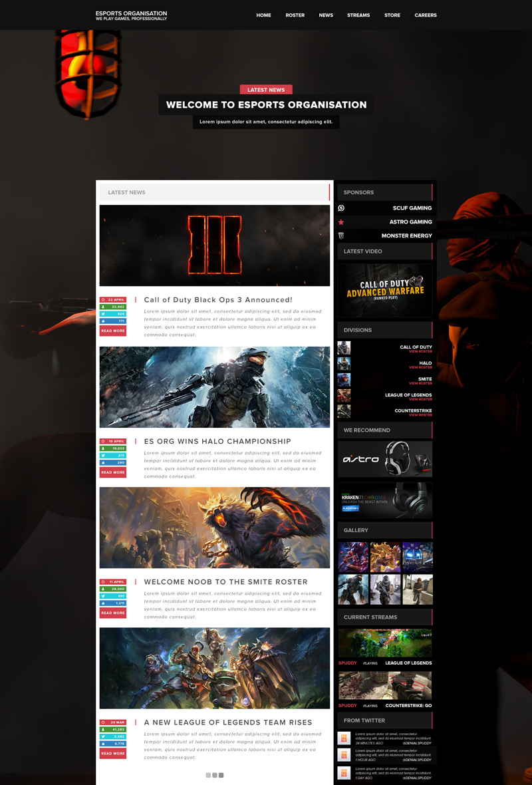Play the Call of Duty Advanced Warfare video

pyautogui.click(x=385, y=290)
